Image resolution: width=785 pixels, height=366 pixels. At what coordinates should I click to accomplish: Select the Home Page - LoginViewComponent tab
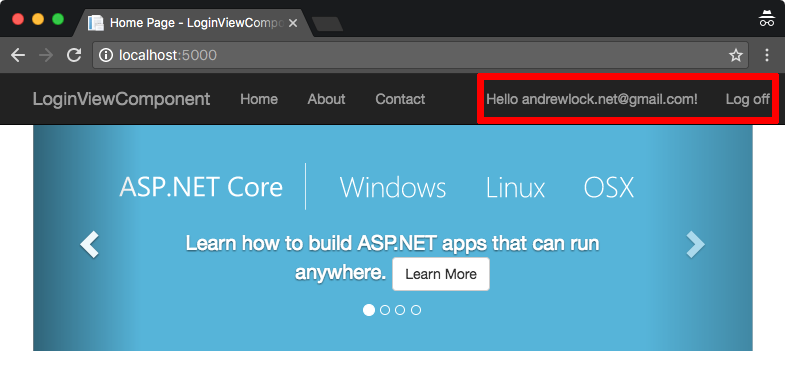(193, 23)
